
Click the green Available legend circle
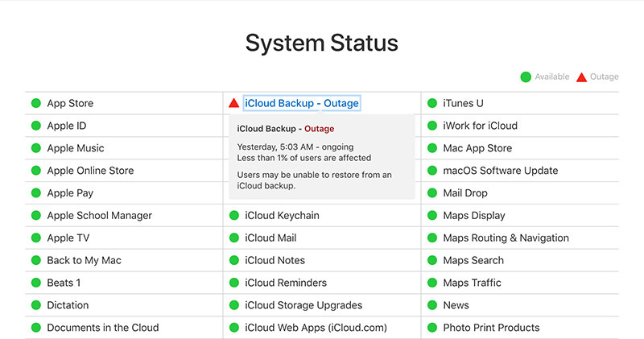pos(526,76)
